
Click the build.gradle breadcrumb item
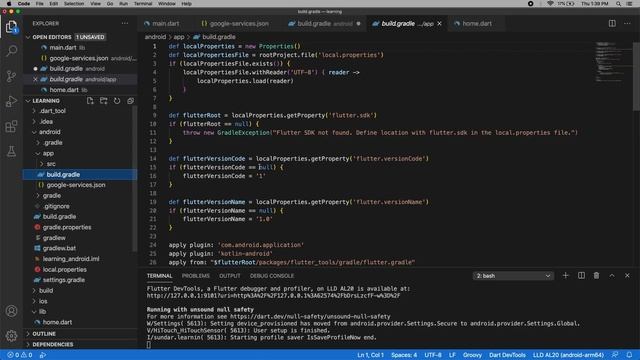[x=215, y=37]
